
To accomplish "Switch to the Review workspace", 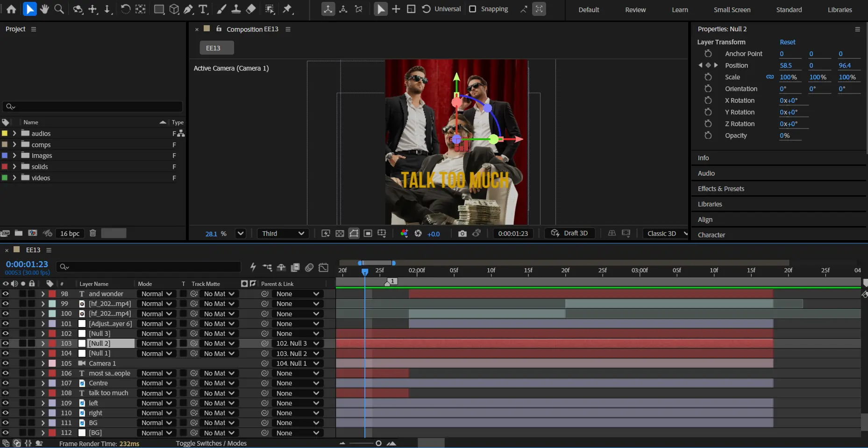I will click(635, 10).
